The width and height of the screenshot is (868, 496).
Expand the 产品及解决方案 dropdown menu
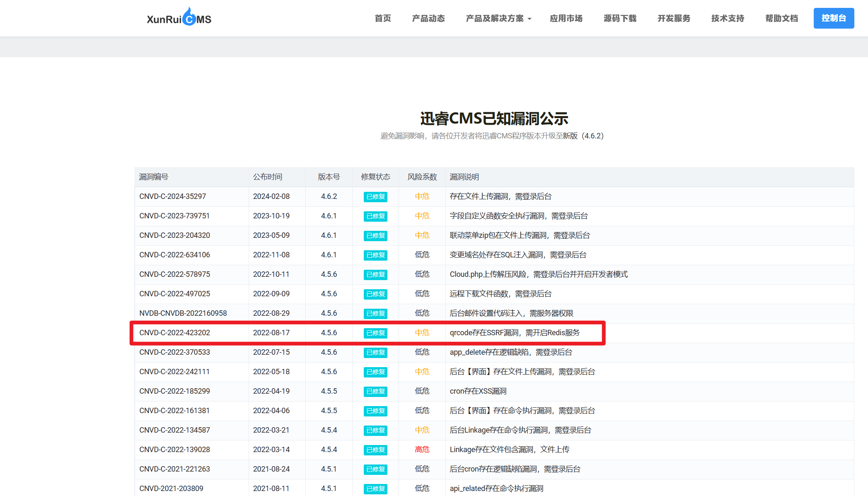(498, 18)
